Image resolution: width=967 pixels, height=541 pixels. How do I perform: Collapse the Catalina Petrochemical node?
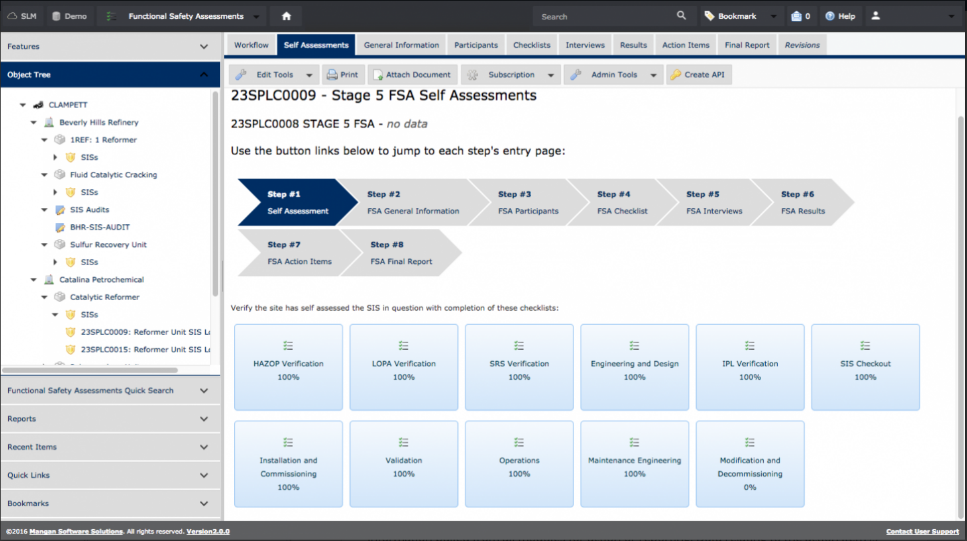click(34, 279)
